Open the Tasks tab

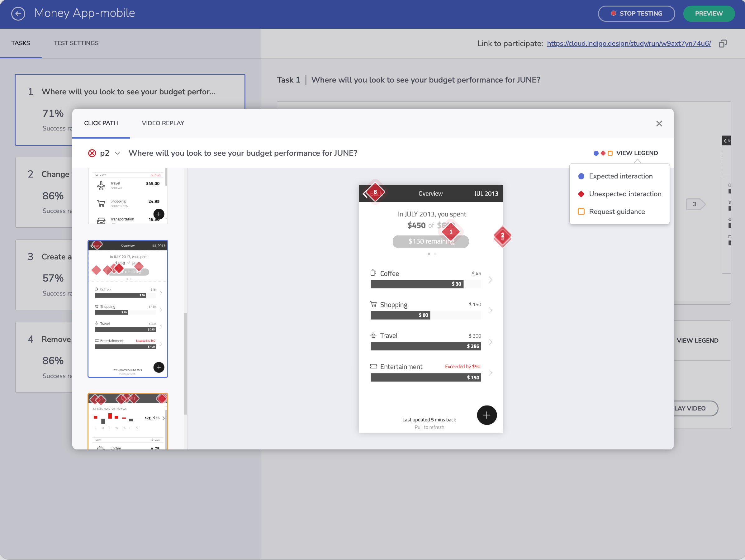click(x=21, y=43)
